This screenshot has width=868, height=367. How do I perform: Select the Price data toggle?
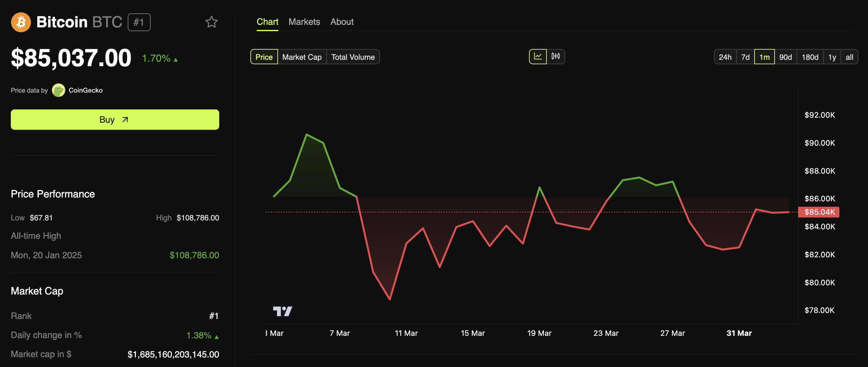pos(264,57)
